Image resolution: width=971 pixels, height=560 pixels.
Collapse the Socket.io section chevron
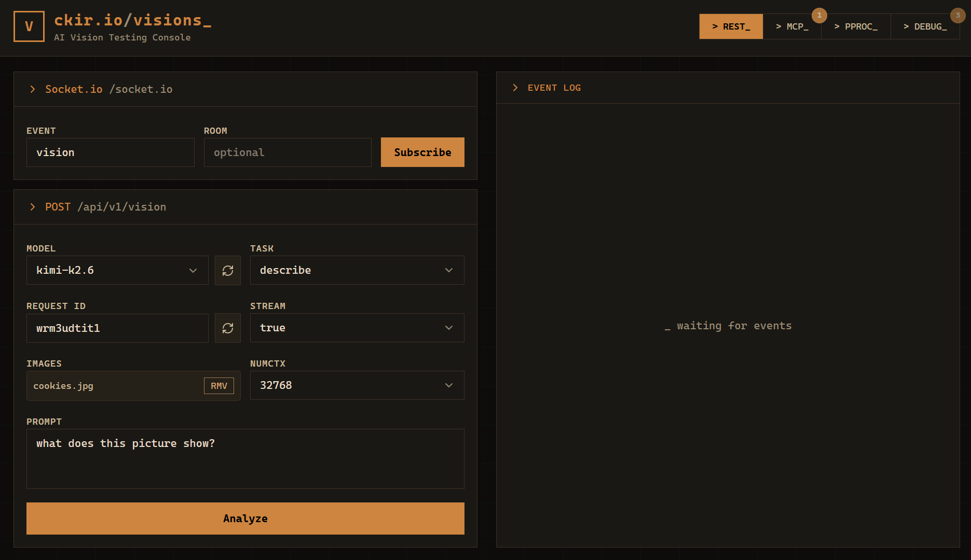[33, 89]
